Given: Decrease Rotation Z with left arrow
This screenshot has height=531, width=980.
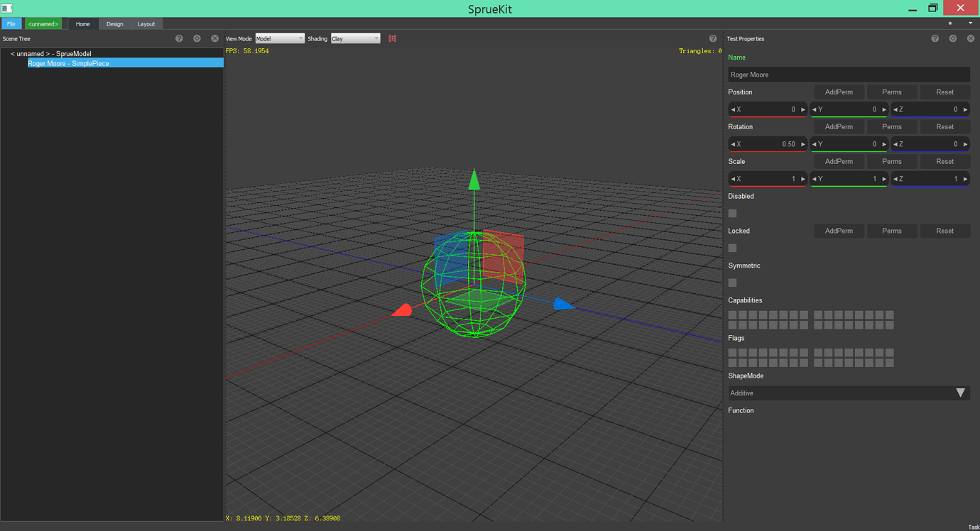Looking at the screenshot, I should pos(895,144).
